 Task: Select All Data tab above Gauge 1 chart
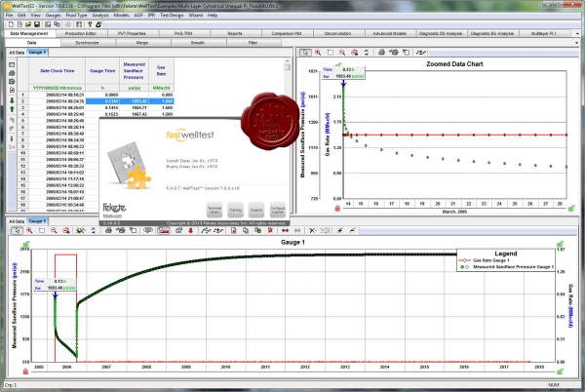pyautogui.click(x=17, y=221)
